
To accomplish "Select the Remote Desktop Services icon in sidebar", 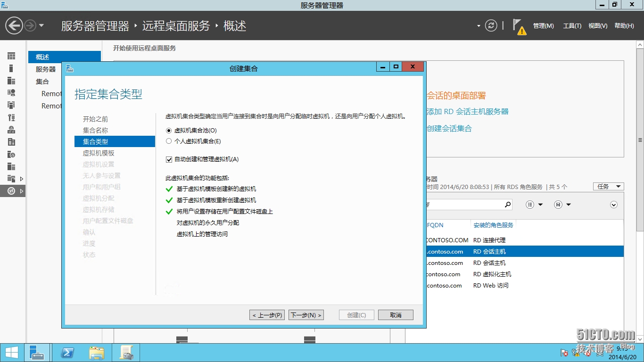I will click(x=11, y=191).
